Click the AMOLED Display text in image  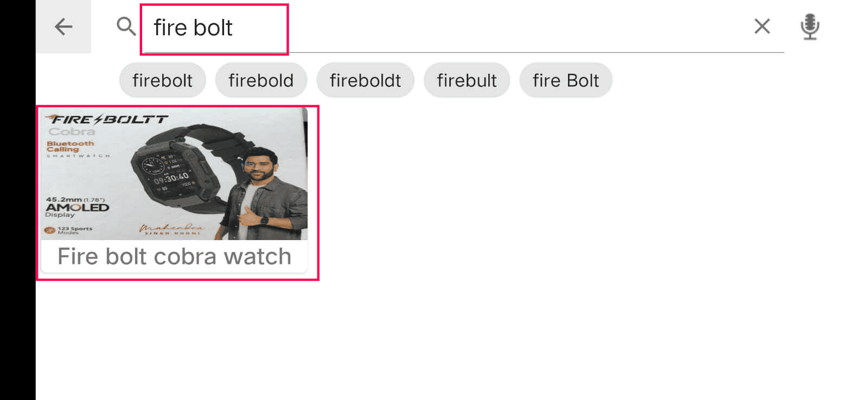pos(77,207)
